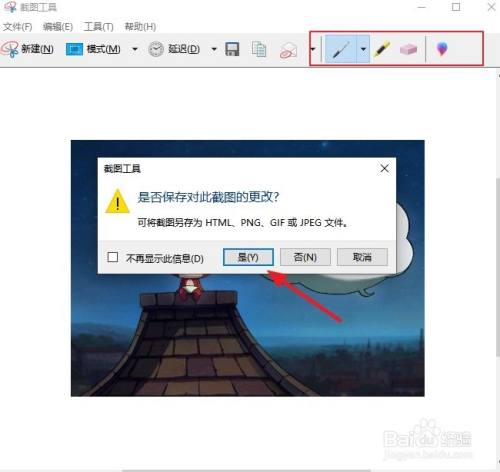Image resolution: width=500 pixels, height=472 pixels.
Task: Click the vertical scrollbar on the right
Action: tap(498, 267)
